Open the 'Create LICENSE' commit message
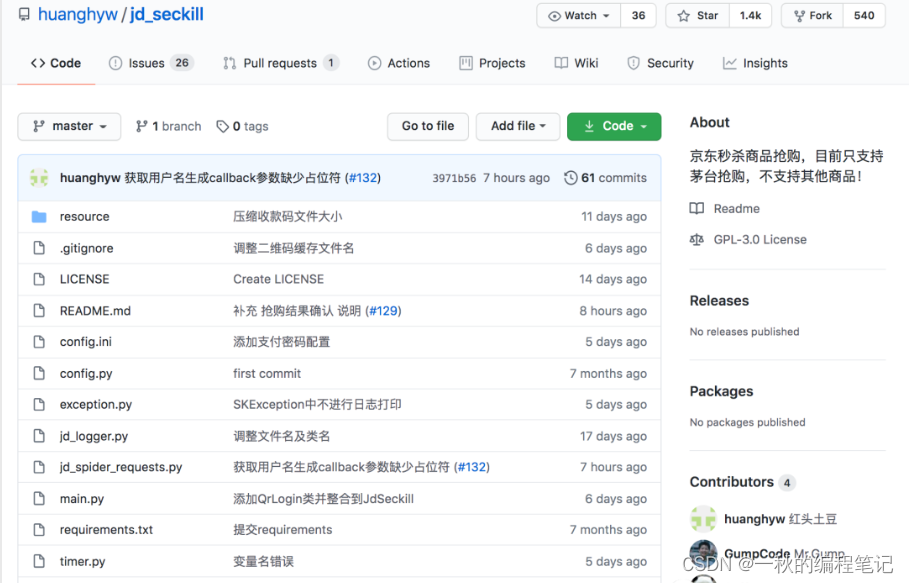Image resolution: width=909 pixels, height=583 pixels. (x=278, y=279)
